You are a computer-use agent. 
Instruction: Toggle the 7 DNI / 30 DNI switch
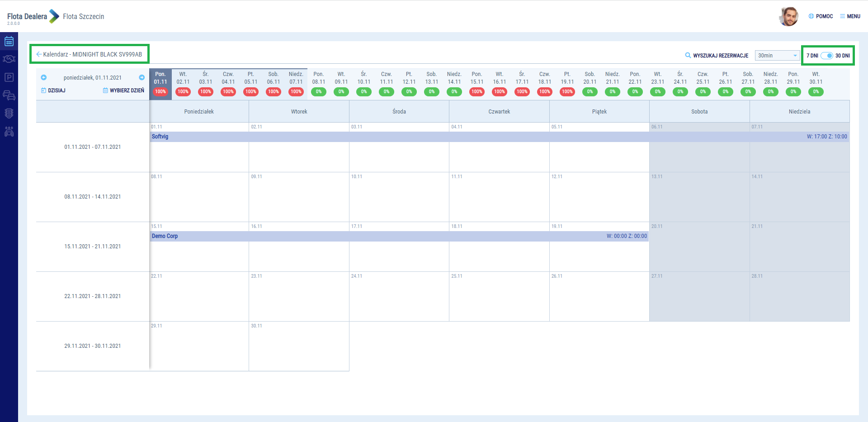826,56
